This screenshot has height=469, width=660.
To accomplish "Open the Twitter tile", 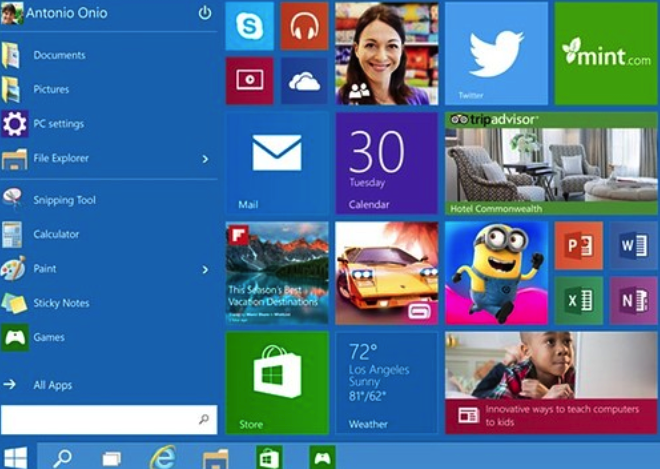I will [495, 53].
